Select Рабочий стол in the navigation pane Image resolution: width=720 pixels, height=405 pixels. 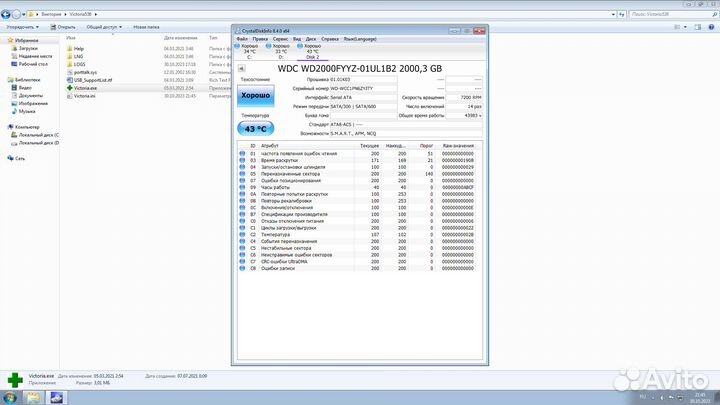point(33,64)
